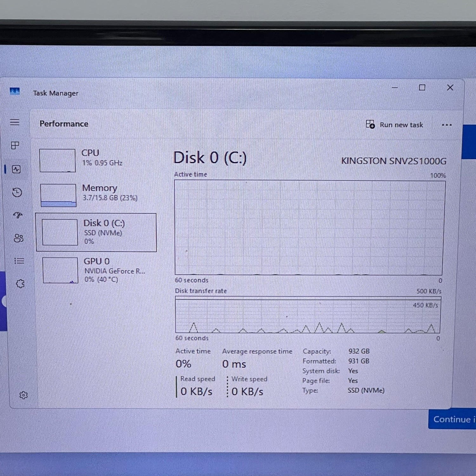Click Run new task button
The height and width of the screenshot is (476, 476).
[x=394, y=125]
